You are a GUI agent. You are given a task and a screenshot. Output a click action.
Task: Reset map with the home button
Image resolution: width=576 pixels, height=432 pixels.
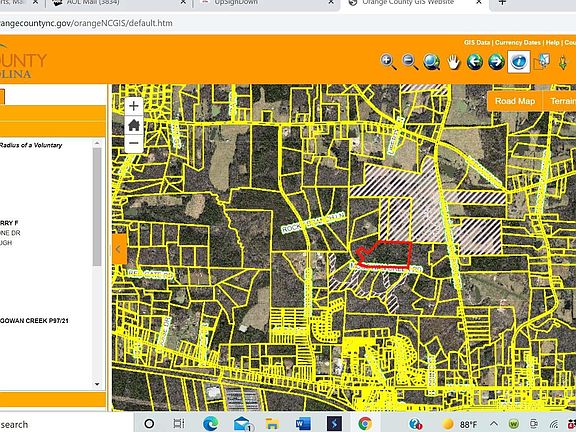(134, 125)
